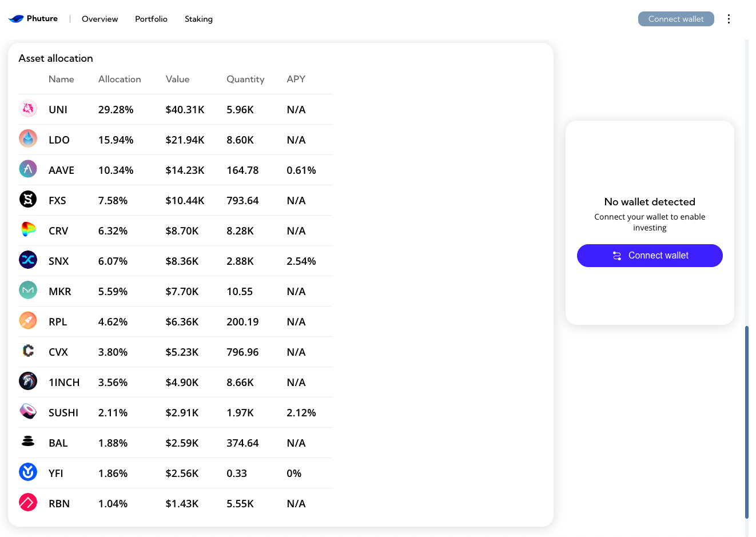756x537 pixels.
Task: Select the Overview menu item
Action: pyautogui.click(x=100, y=19)
